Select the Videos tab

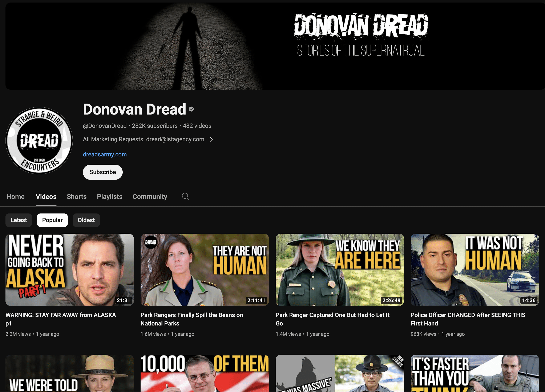46,197
